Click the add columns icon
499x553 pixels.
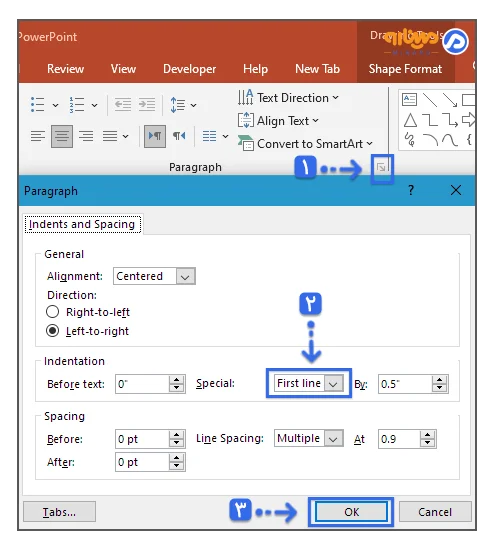(x=209, y=136)
